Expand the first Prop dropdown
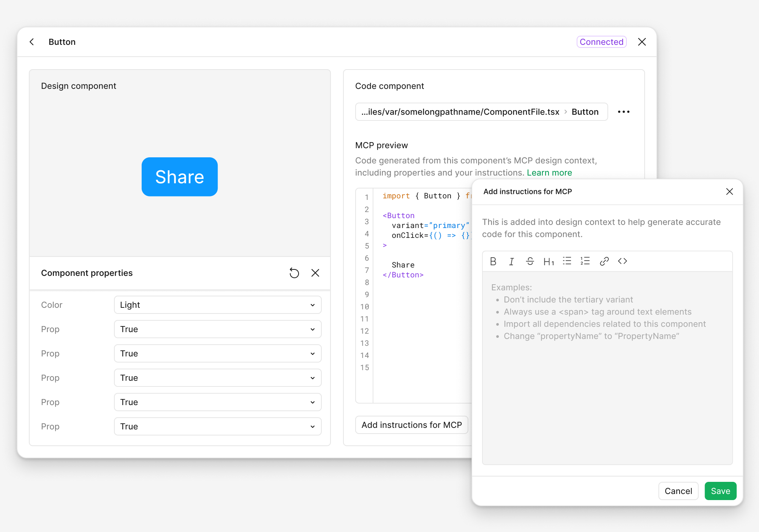This screenshot has height=532, width=759. tap(217, 329)
